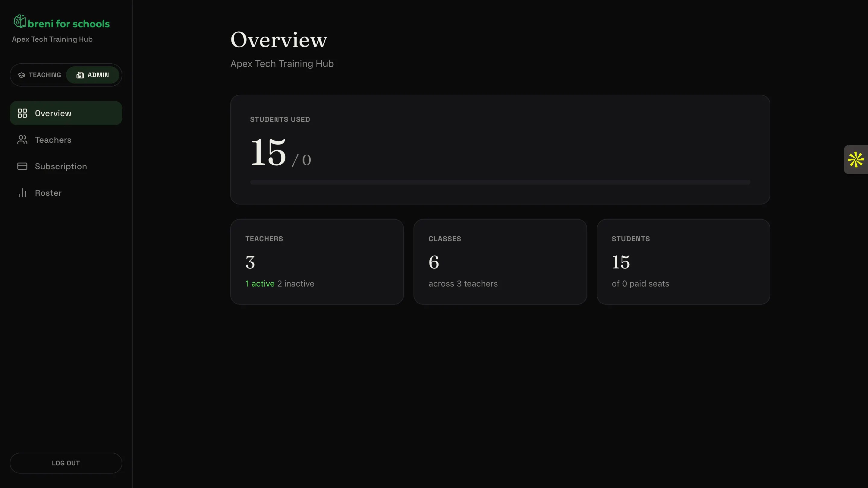Click 'Apex Tech Training Hub' subtitle under heading

[x=282, y=64]
